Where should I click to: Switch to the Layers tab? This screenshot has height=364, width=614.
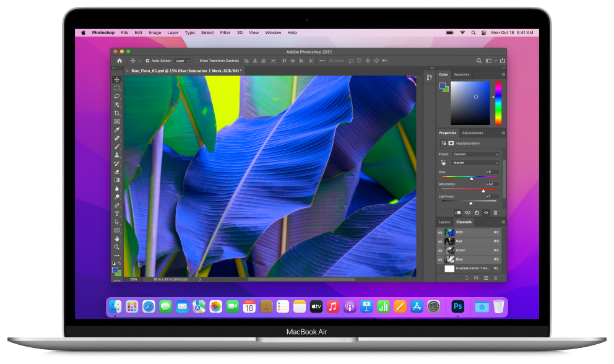pos(444,222)
